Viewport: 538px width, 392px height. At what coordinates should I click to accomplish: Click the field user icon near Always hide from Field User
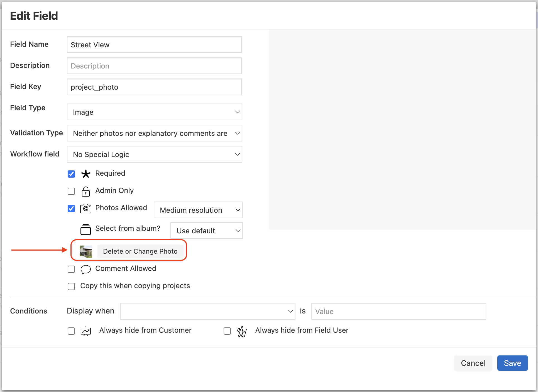click(242, 331)
